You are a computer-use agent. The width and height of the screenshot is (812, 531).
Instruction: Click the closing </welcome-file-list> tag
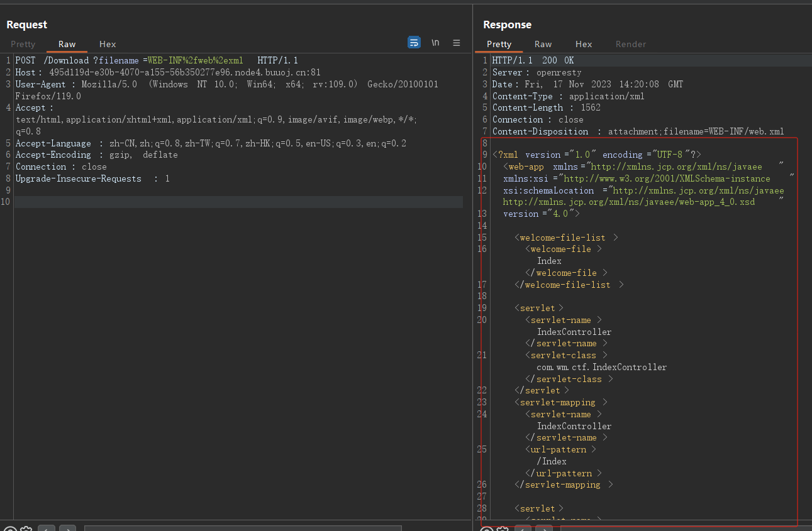[x=569, y=285]
